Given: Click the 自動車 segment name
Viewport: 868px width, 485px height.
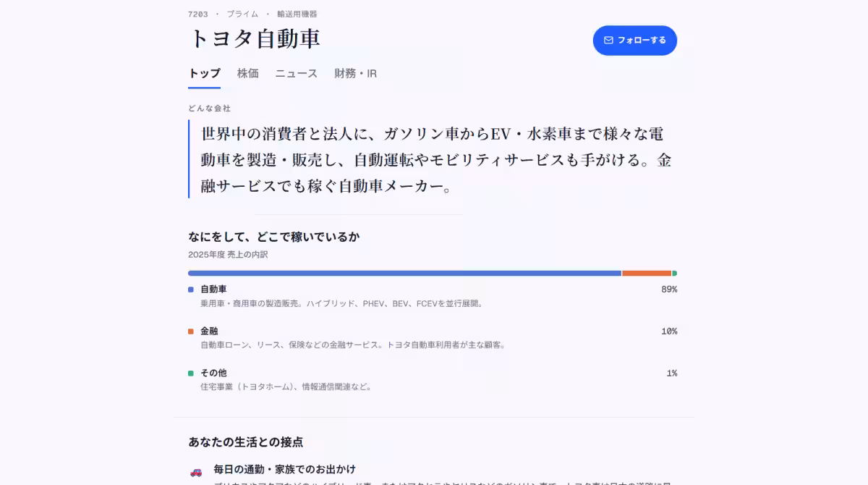Looking at the screenshot, I should [213, 289].
